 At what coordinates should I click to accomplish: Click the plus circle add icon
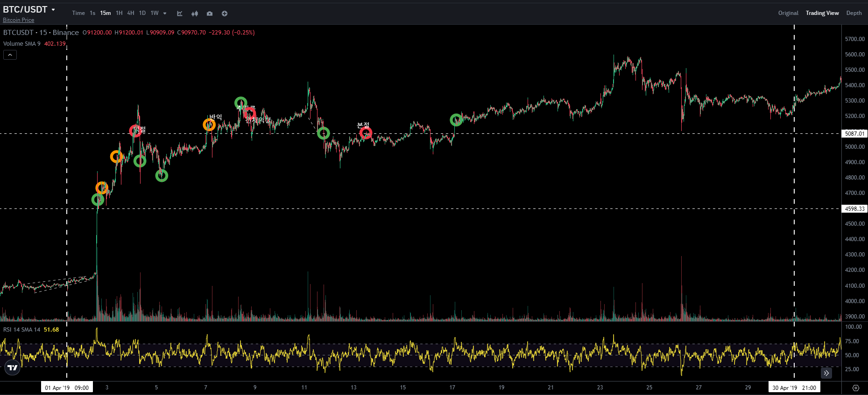point(225,14)
